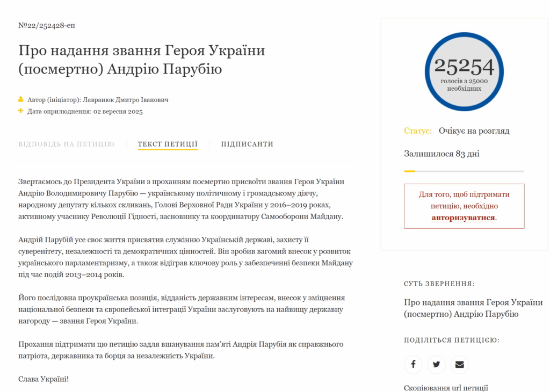
Task: Share petition via Facebook icon
Action: point(413,365)
